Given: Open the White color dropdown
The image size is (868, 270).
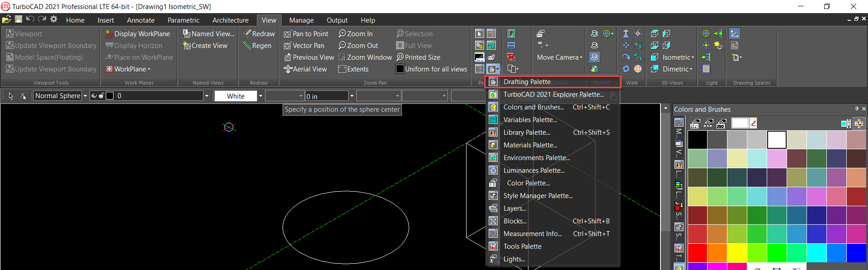Looking at the screenshot, I should point(260,95).
